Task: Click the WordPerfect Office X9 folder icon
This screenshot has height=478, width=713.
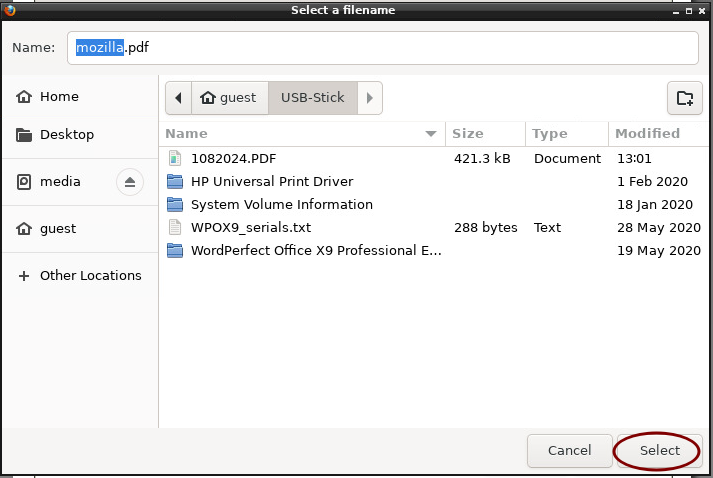Action: point(175,251)
